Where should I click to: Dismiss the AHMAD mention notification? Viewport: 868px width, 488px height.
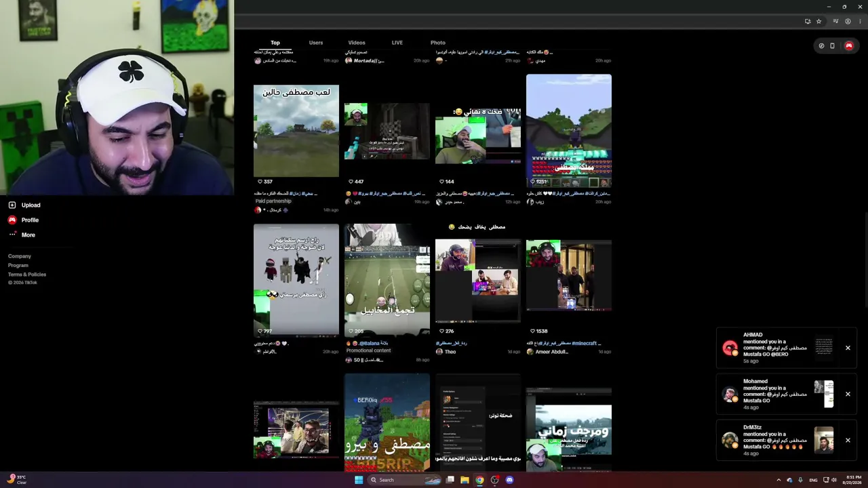tap(848, 348)
